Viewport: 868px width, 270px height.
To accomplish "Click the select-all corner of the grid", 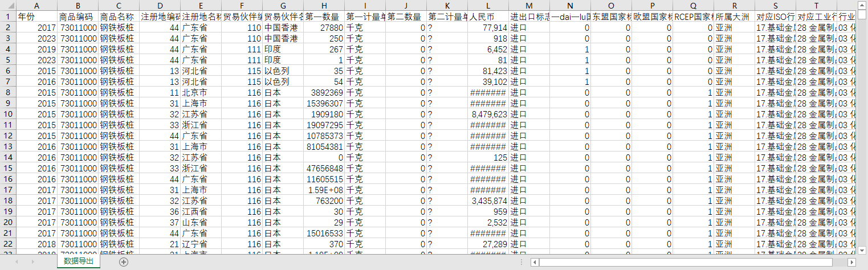I will 8,5.
